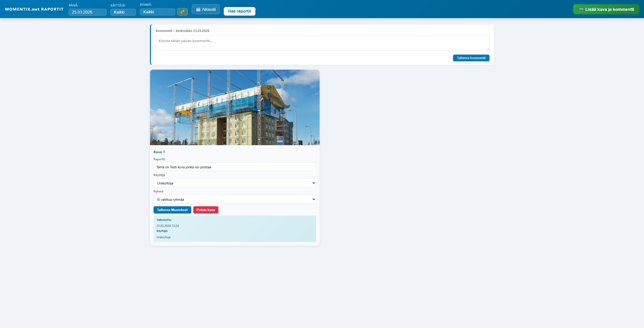Viewport: 644px width, 328px height.
Task: Click Tallenna kommentti button
Action: (471, 58)
